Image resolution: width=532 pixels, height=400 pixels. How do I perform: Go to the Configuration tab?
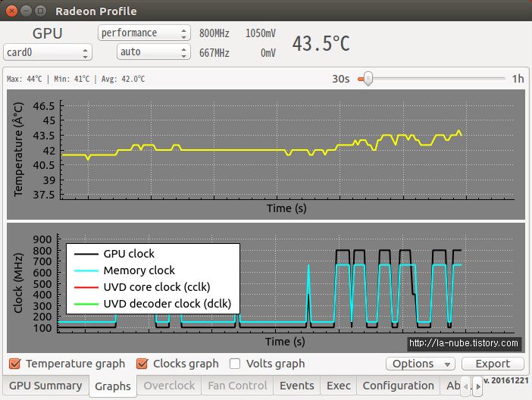[x=399, y=386]
